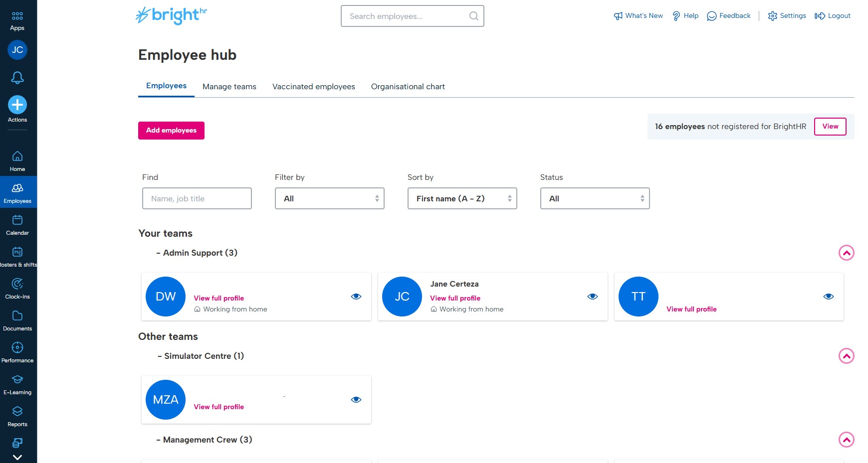
Task: Click the DW avatar circle
Action: [x=166, y=297]
